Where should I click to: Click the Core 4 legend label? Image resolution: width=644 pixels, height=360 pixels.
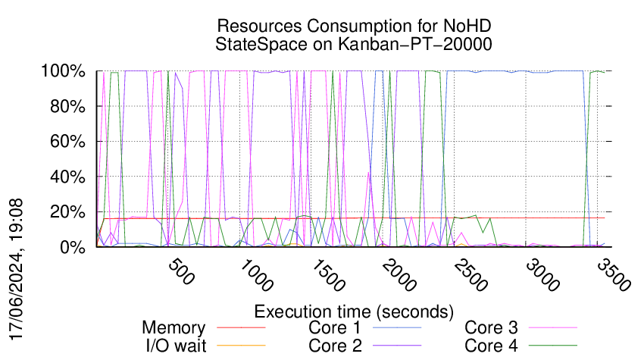491,346
